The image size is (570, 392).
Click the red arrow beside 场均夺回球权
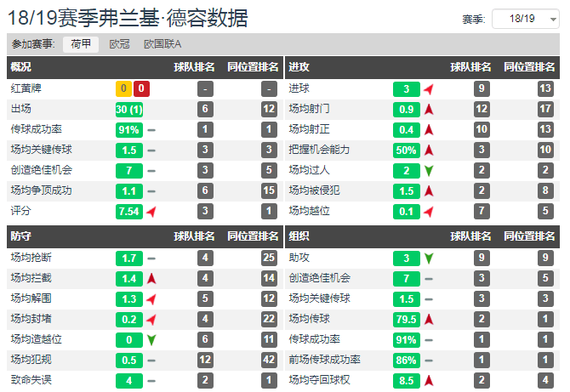[x=429, y=381]
